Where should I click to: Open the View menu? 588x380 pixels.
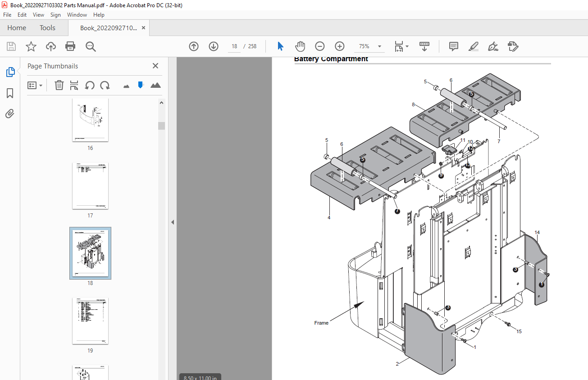click(x=38, y=15)
